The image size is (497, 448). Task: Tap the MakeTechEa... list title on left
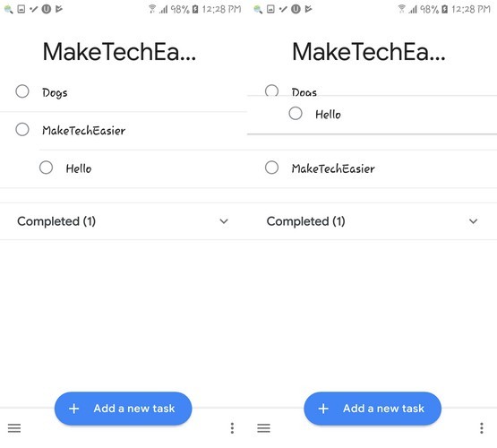119,52
